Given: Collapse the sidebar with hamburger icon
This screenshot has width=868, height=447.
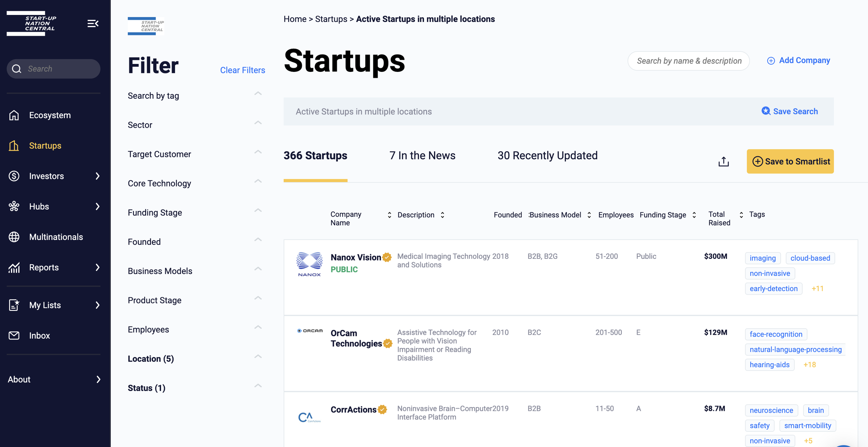Looking at the screenshot, I should click(93, 24).
